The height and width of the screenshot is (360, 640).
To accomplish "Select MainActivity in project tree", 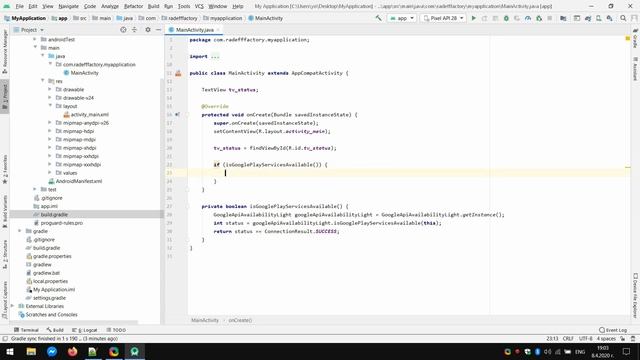I will [x=81, y=73].
